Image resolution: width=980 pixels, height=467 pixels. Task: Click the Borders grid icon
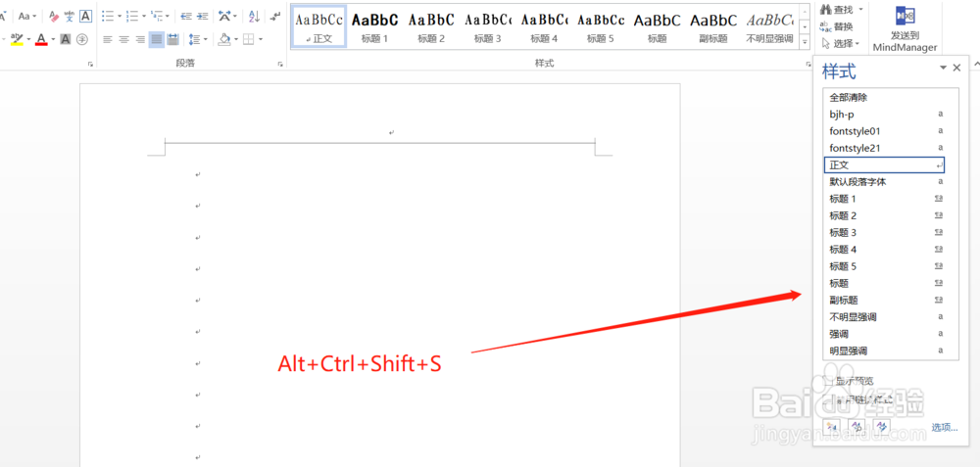(249, 39)
